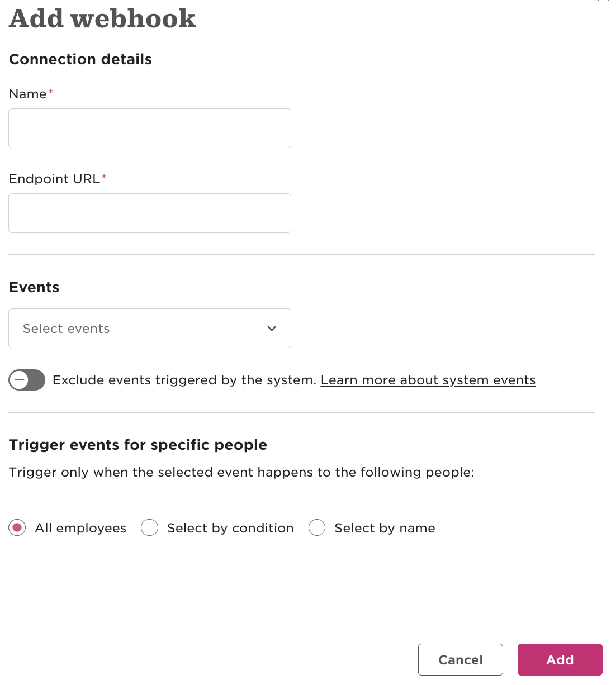Screen dimensions: 616x685
Task: Click the Name input field
Action: tap(150, 128)
